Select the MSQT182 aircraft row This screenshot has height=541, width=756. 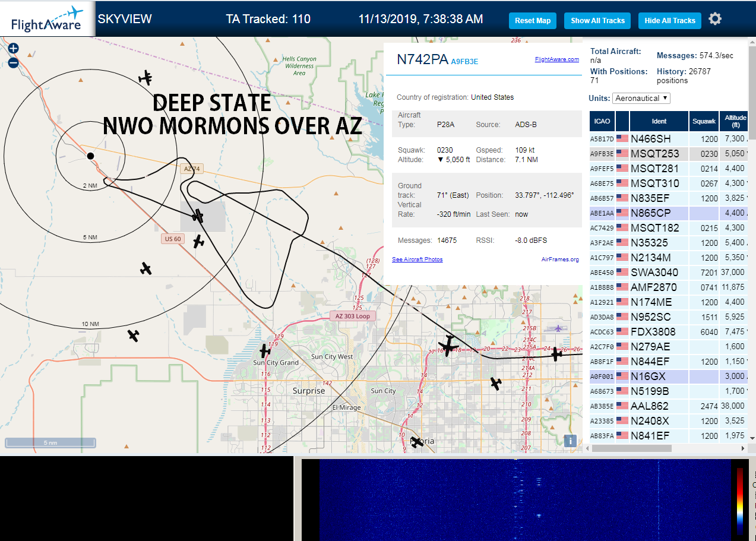click(x=669, y=227)
